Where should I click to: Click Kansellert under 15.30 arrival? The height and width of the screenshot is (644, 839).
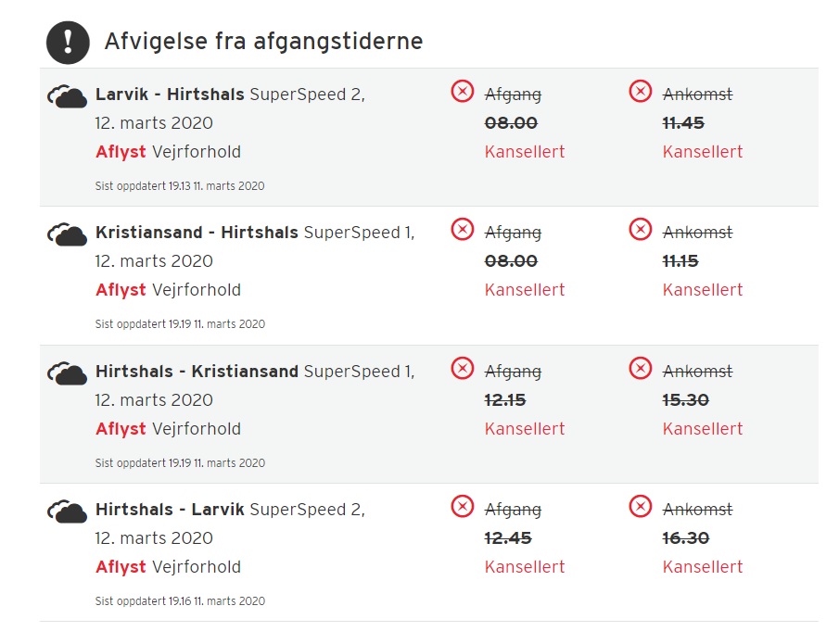[x=702, y=429]
